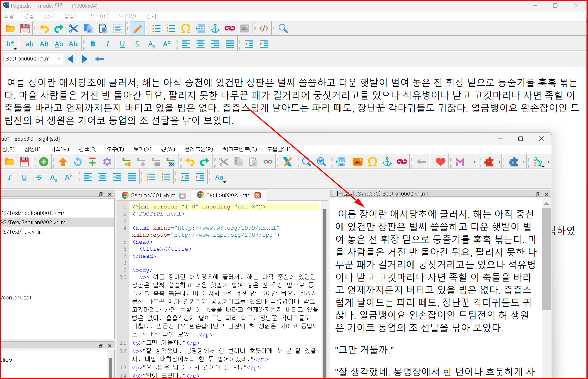Switch to the Section0001.xhtml tab
This screenshot has width=588, height=379.
(153, 196)
